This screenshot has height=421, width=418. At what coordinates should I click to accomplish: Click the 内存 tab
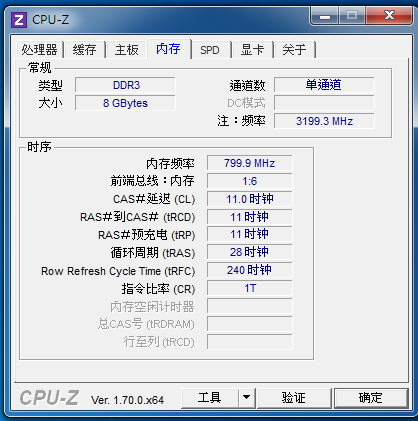tap(169, 49)
